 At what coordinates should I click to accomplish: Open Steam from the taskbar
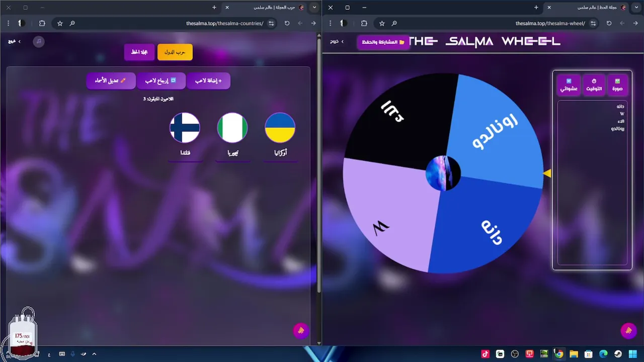(x=618, y=354)
